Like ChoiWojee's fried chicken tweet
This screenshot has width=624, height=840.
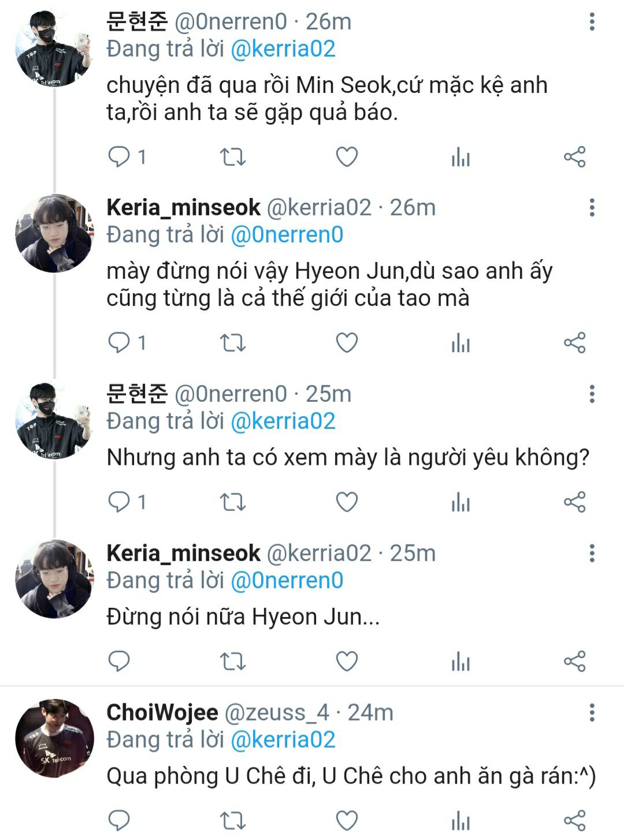point(347,820)
